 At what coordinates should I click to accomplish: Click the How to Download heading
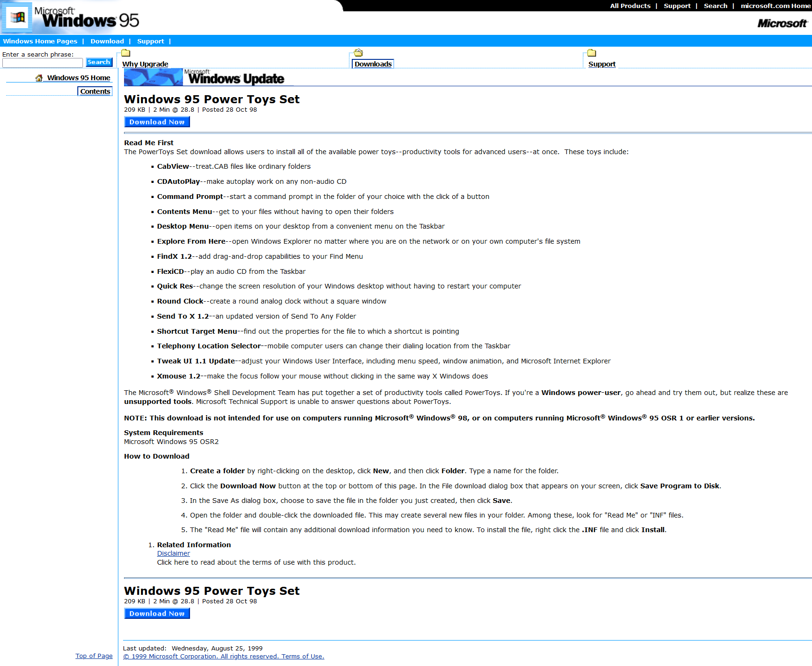coord(157,456)
